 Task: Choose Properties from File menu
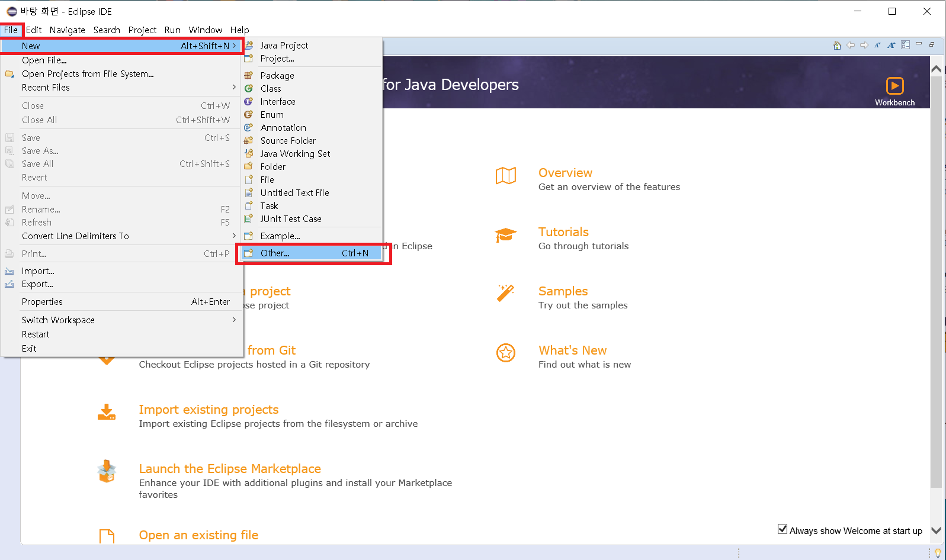[121, 301]
